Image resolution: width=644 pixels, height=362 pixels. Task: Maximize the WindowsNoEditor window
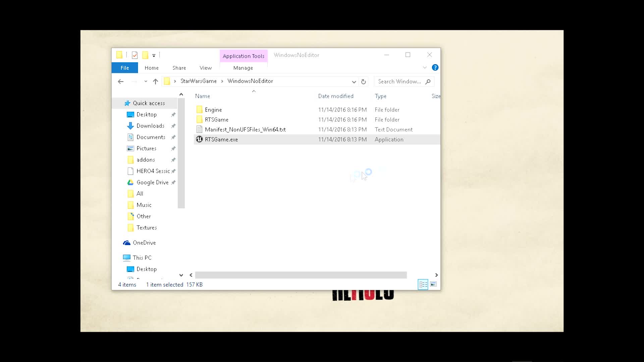pos(408,55)
